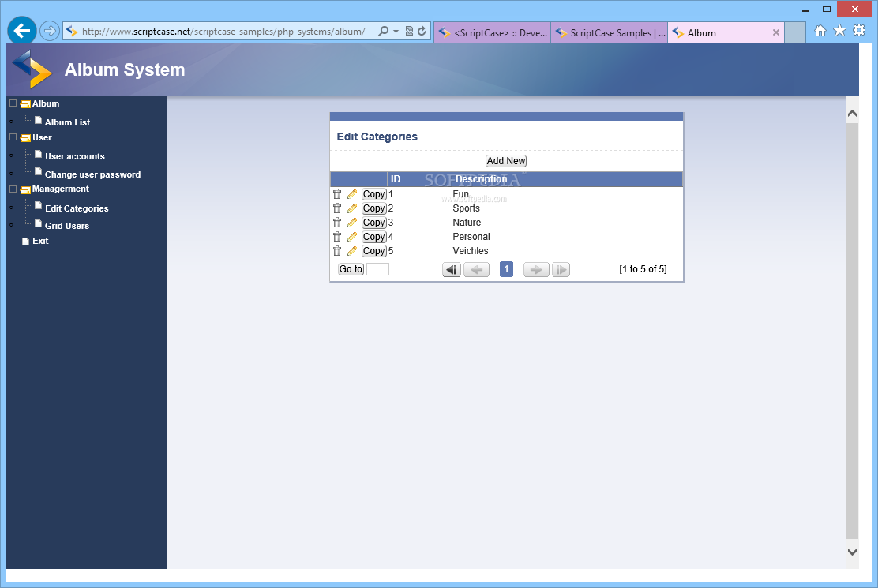Click the Add New button
The height and width of the screenshot is (588, 878).
506,161
